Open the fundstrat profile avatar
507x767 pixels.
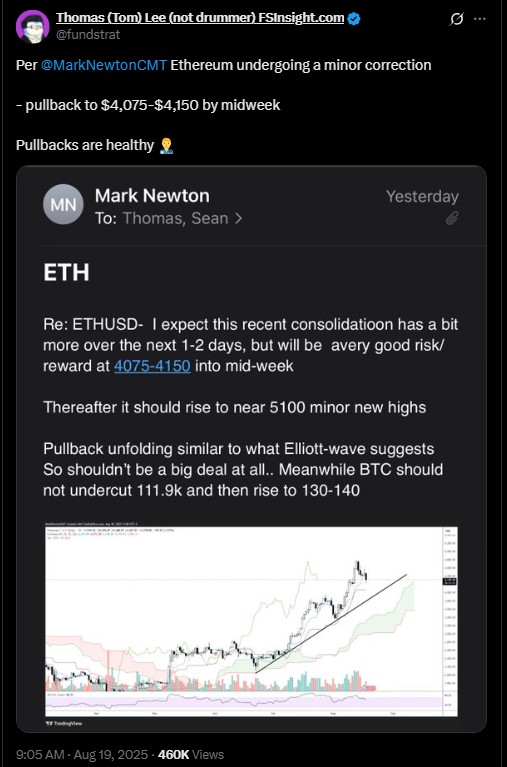coord(32,27)
